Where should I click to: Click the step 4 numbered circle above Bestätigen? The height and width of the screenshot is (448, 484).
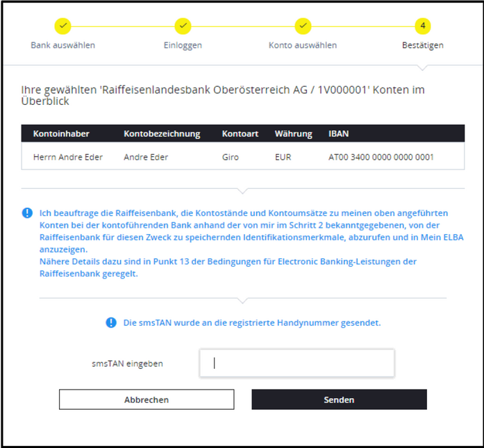pyautogui.click(x=423, y=26)
